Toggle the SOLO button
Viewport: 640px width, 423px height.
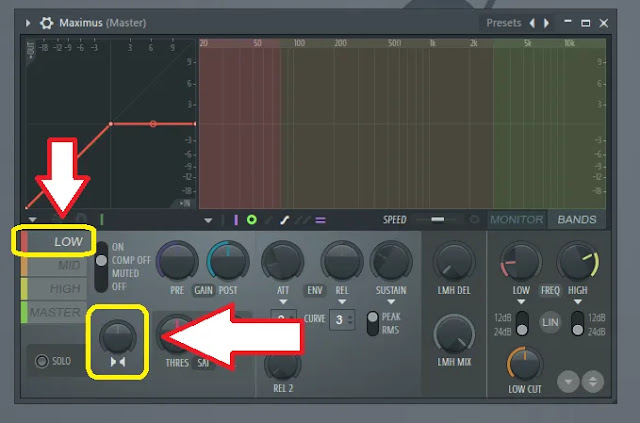(53, 361)
